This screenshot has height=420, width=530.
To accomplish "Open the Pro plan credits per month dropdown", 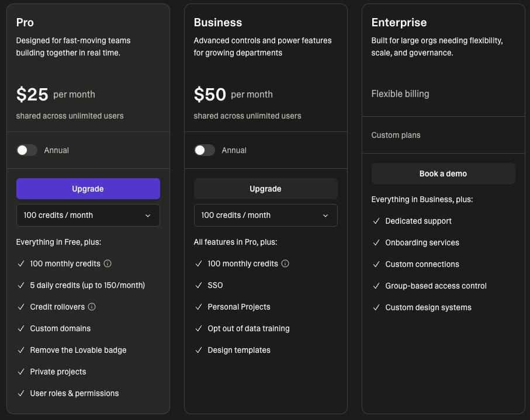I will point(88,215).
